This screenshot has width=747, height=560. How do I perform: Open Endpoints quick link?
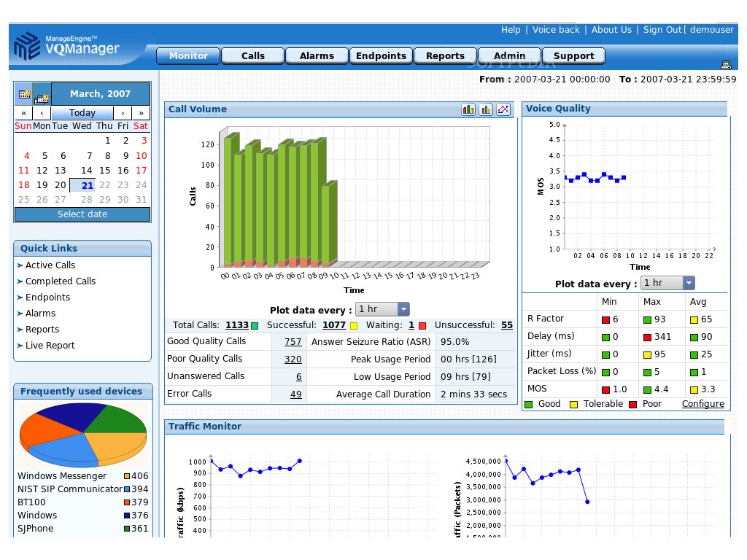47,297
